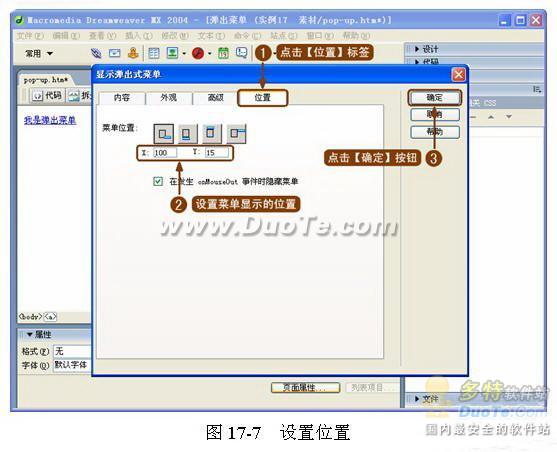Open the 查看 menu
Screen dimensions: 557x452
102,36
